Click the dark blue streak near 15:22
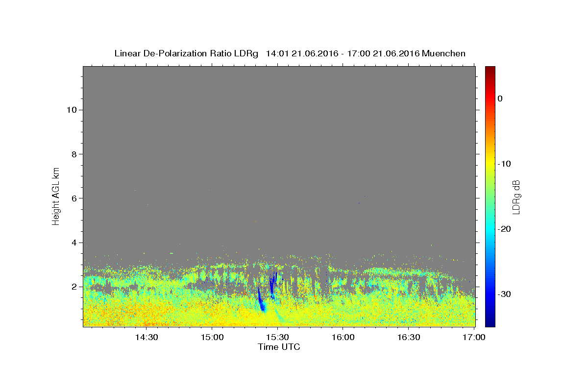 (x=261, y=299)
